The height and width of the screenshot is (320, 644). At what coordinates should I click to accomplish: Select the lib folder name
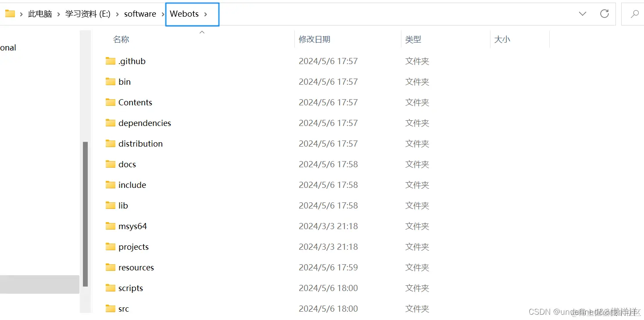[123, 205]
